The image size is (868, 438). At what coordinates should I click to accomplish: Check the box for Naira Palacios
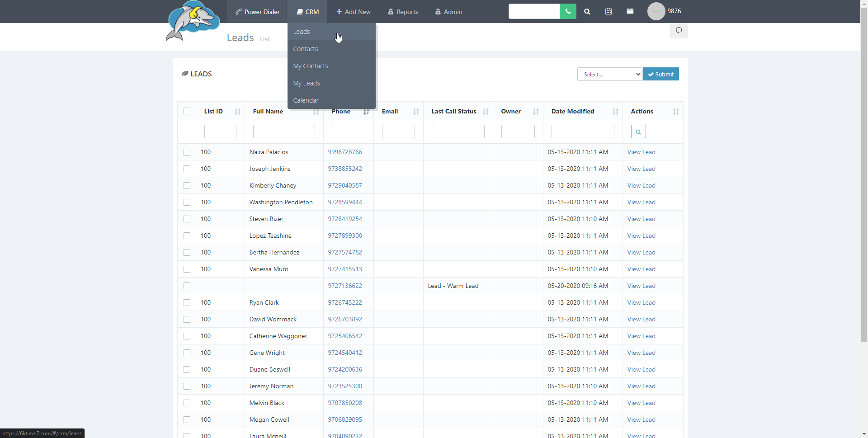pos(187,152)
